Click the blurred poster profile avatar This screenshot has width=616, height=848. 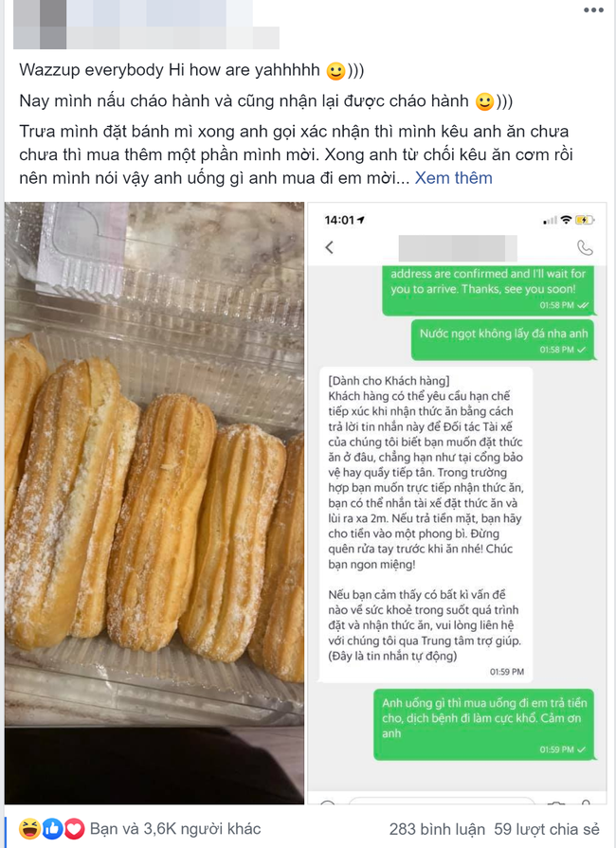coord(40,25)
